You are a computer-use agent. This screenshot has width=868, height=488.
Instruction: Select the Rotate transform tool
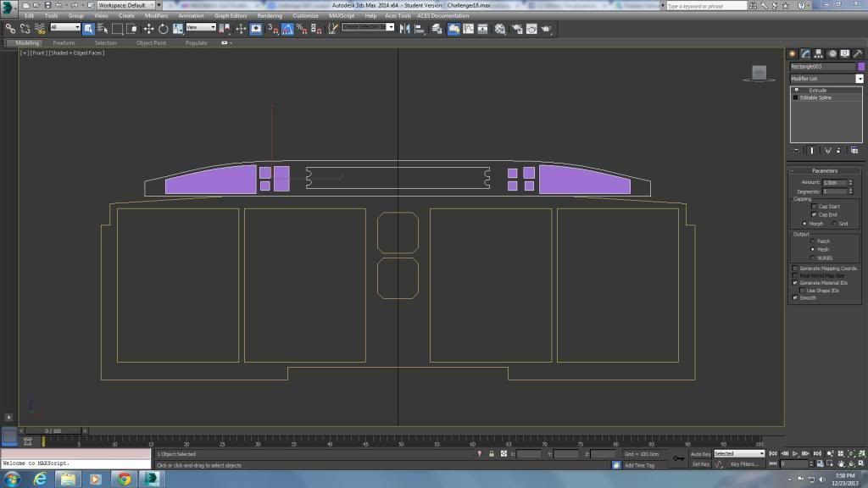pos(163,28)
